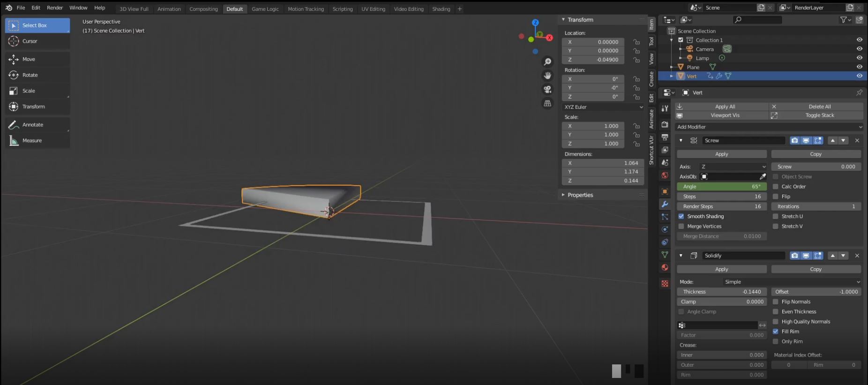Pick the Annotate tool
Screen dimensions: 868x385
(x=32, y=125)
